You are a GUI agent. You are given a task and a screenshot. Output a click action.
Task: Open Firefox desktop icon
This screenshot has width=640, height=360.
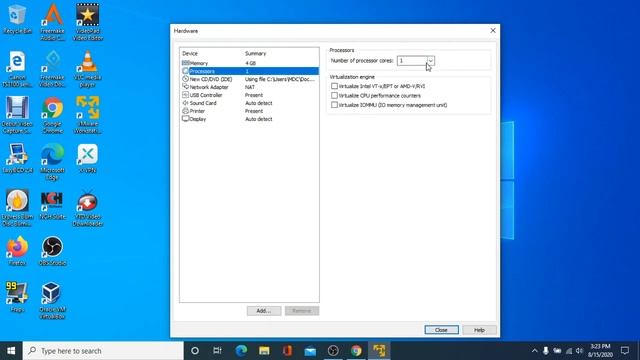tap(17, 251)
